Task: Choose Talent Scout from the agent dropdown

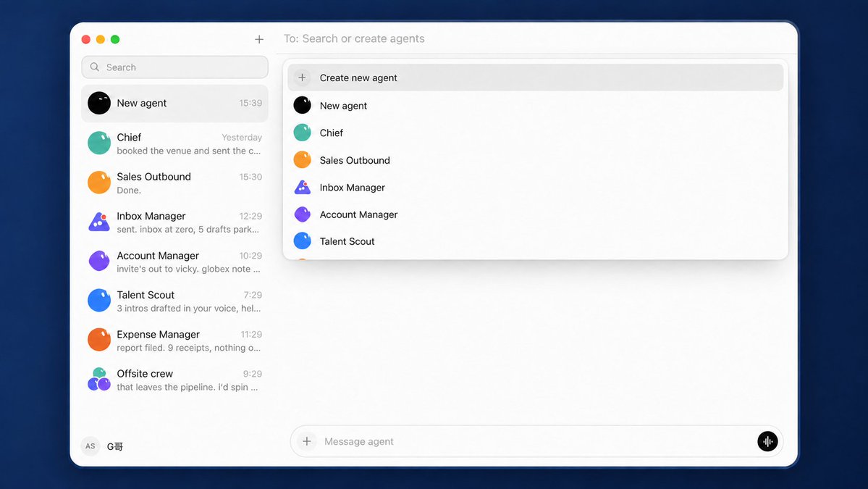Action: (535, 241)
